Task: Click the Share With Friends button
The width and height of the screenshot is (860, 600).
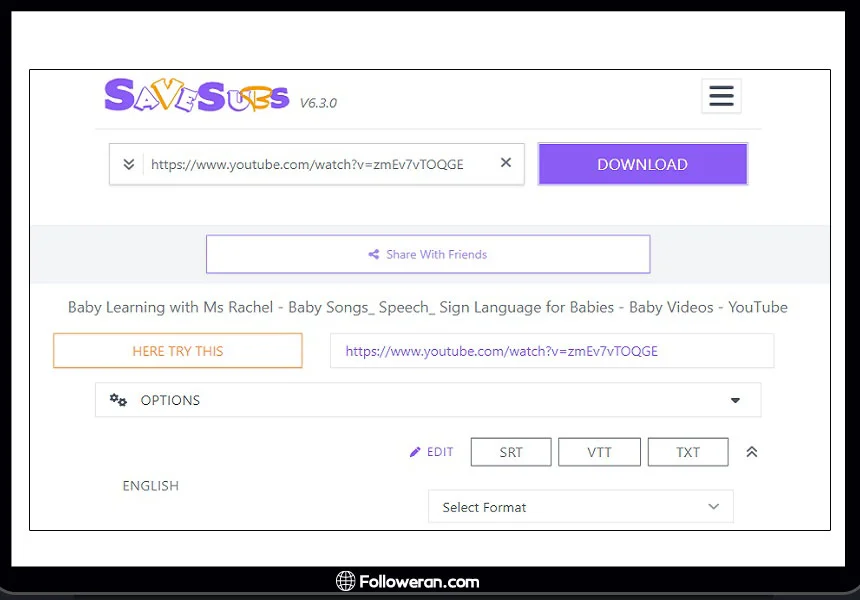Action: point(428,254)
